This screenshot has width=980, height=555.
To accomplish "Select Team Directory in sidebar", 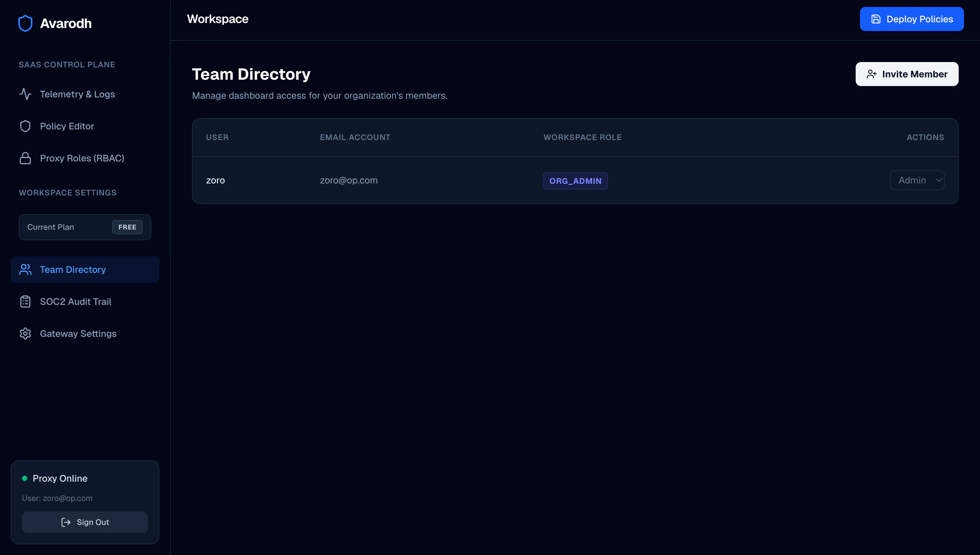I will 85,269.
